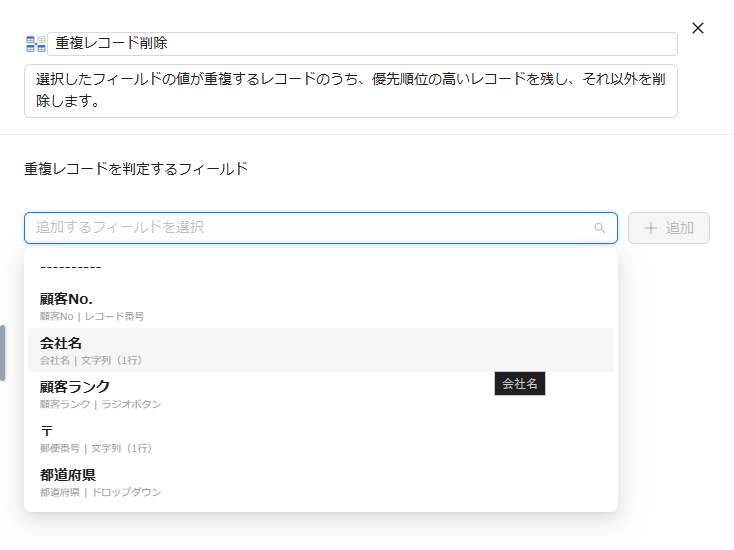Image resolution: width=734 pixels, height=550 pixels.
Task: Click the search magnifier icon in field selector
Action: coord(599,228)
